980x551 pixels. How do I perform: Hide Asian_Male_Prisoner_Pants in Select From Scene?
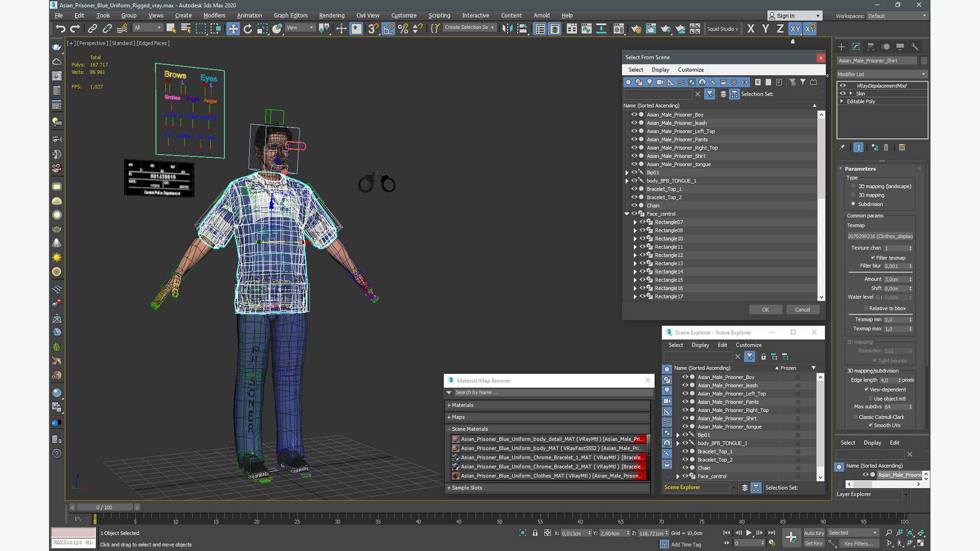[x=634, y=139]
